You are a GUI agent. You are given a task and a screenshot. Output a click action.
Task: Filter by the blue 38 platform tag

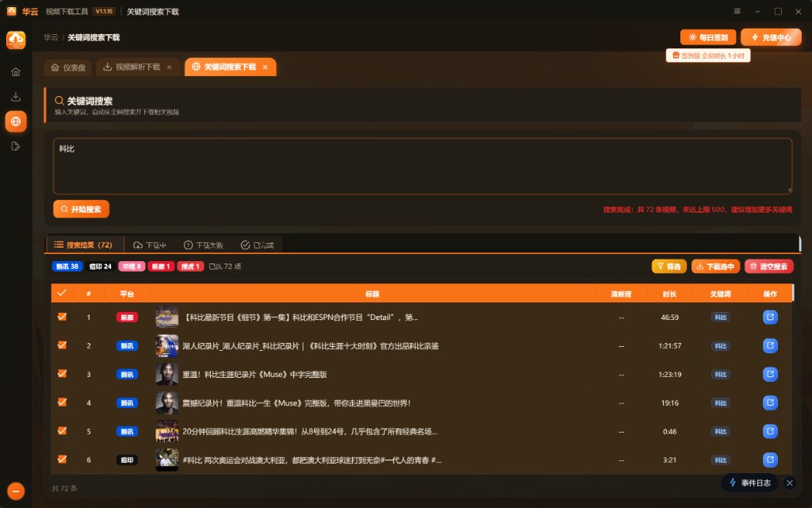[67, 267]
